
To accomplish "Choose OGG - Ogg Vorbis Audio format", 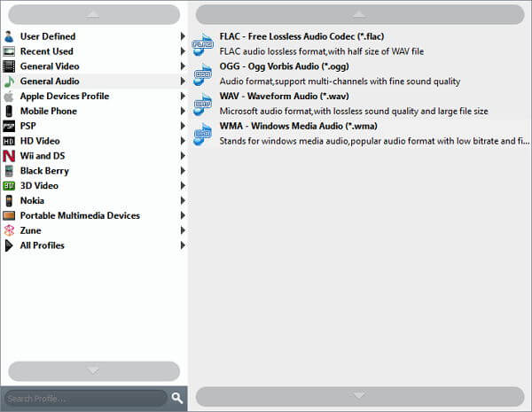I will pyautogui.click(x=360, y=74).
